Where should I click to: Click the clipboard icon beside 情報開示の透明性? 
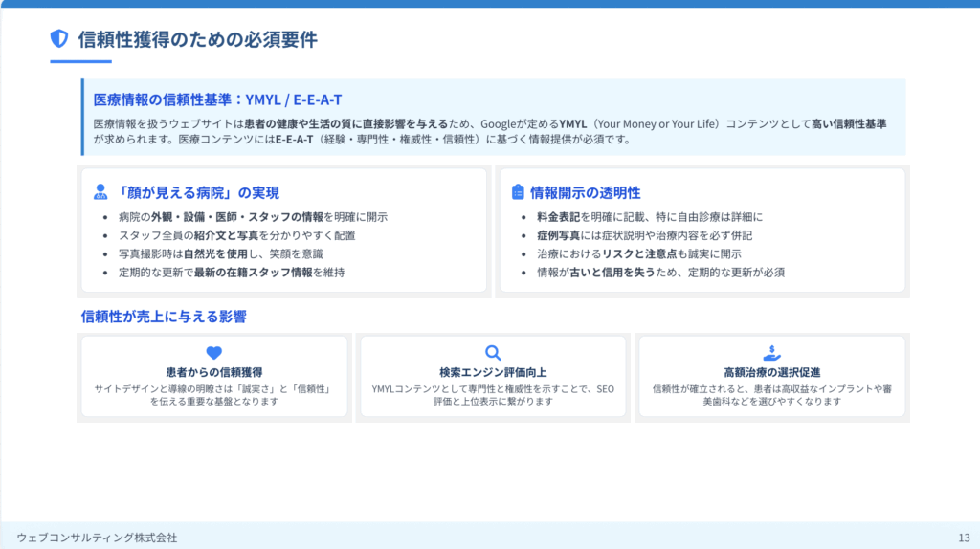pos(518,191)
